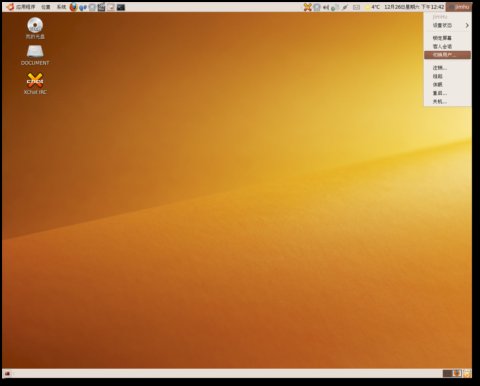Click the jimhu user menu button
The width and height of the screenshot is (480, 386).
point(459,7)
